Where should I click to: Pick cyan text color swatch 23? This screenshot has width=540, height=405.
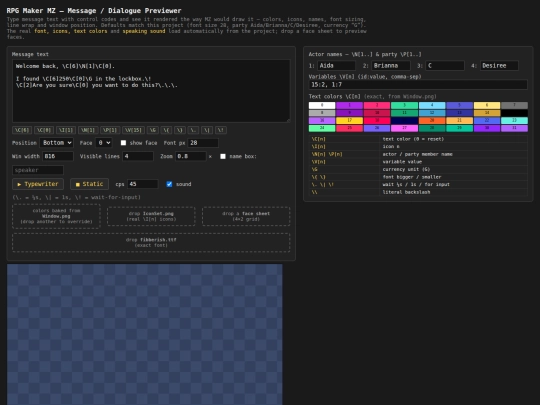[515, 121]
